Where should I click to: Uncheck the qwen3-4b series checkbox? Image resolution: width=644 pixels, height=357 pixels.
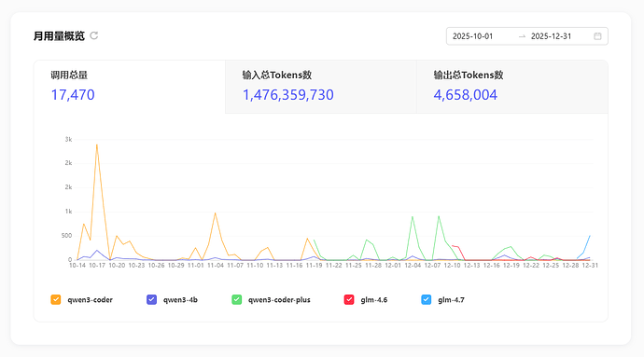click(x=151, y=299)
